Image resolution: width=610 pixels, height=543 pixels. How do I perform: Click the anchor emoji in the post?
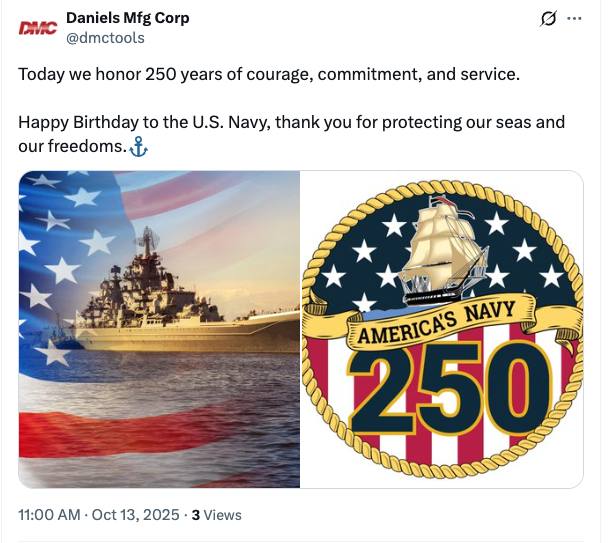[x=139, y=147]
